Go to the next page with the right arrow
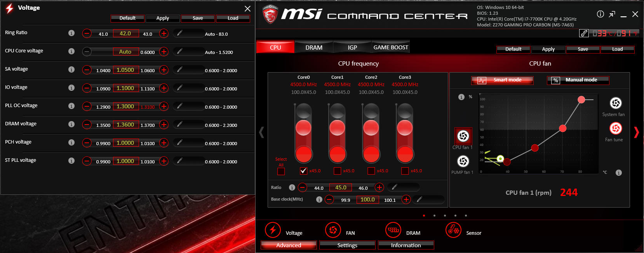The width and height of the screenshot is (644, 253). [x=636, y=132]
